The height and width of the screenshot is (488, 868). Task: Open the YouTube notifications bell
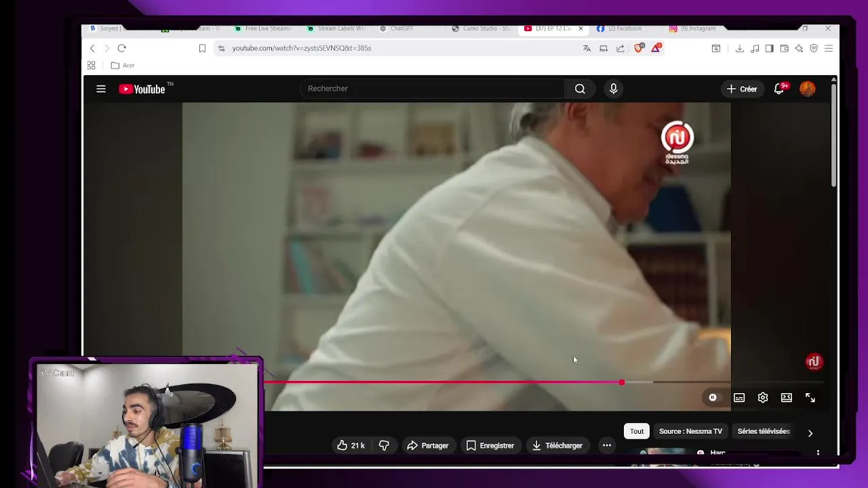(779, 89)
